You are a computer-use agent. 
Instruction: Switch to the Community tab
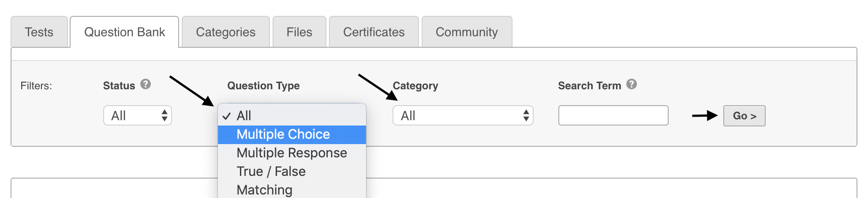[467, 32]
